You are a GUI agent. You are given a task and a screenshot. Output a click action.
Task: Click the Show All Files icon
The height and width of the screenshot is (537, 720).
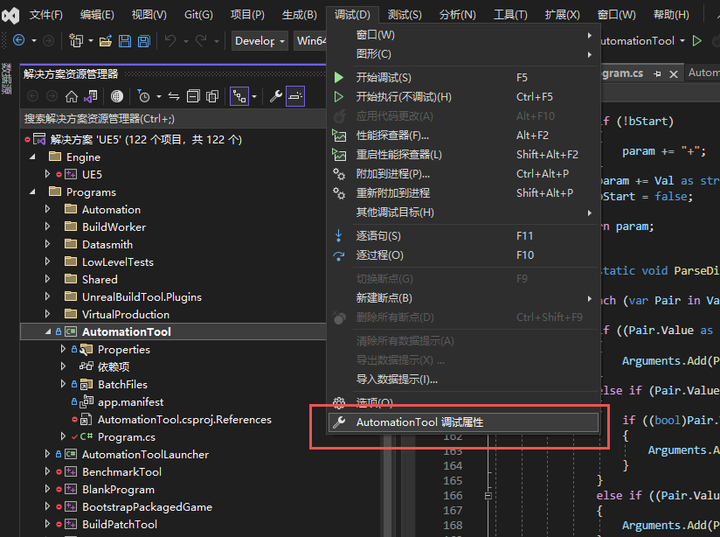point(214,96)
